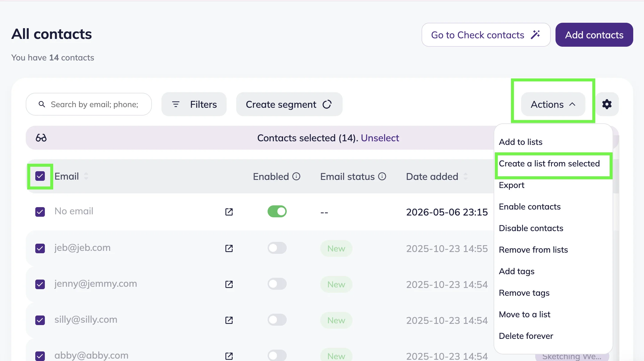Choose Delete forever menu entry
644x361 pixels.
[x=526, y=336]
